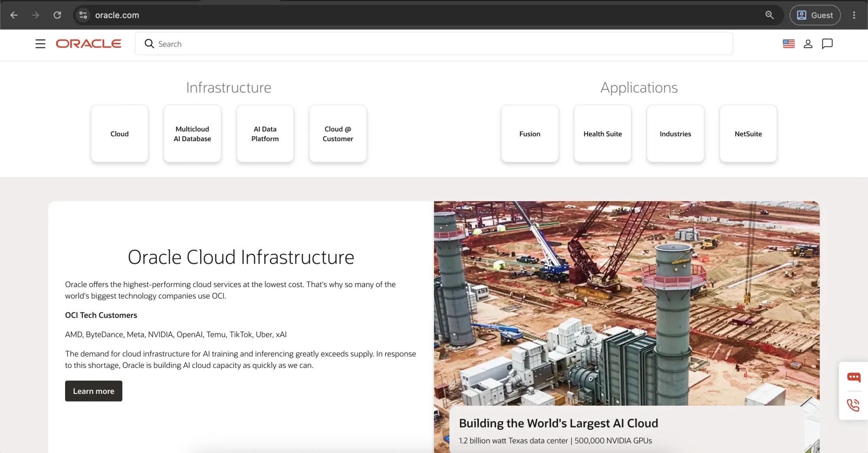
Task: Click the OCI Tech Customers subheading
Action: click(101, 315)
